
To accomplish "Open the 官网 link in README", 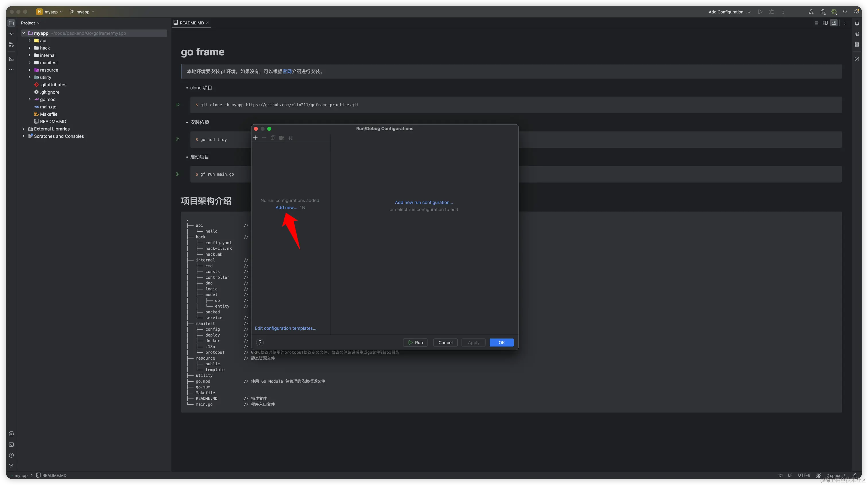I will click(287, 71).
